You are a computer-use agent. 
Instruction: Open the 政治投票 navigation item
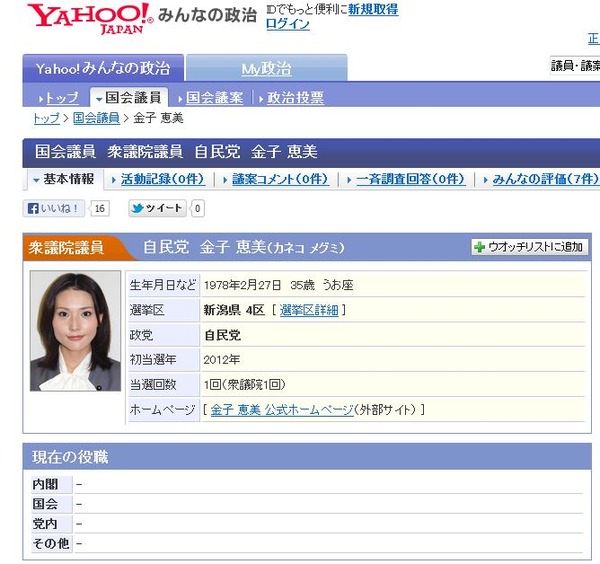coord(295,98)
